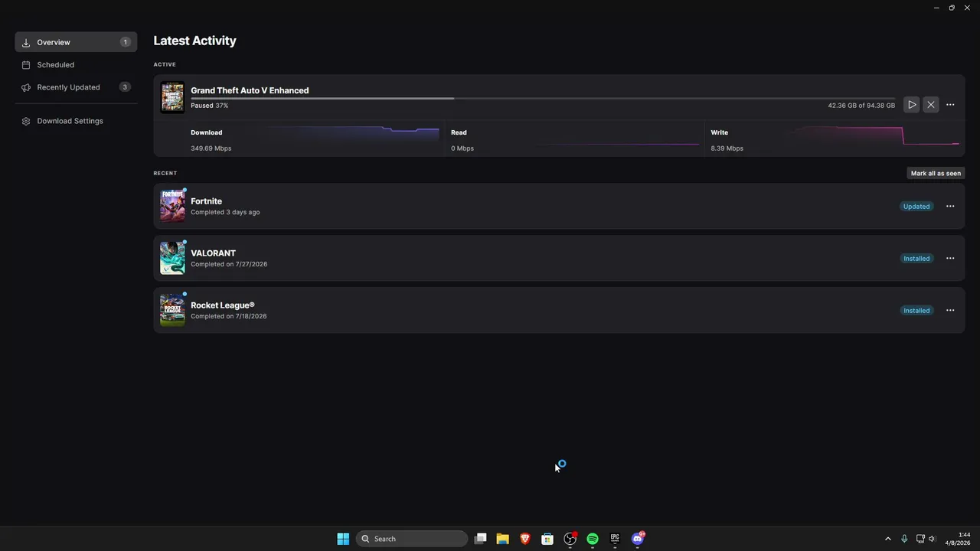This screenshot has width=980, height=551.
Task: Click the Latest Activity heading
Action: point(194,41)
